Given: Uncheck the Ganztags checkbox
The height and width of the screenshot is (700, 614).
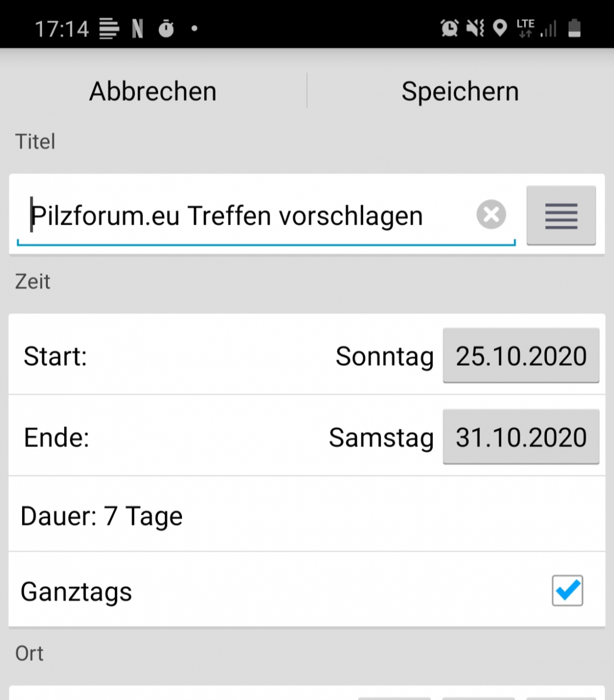Looking at the screenshot, I should pos(567,591).
